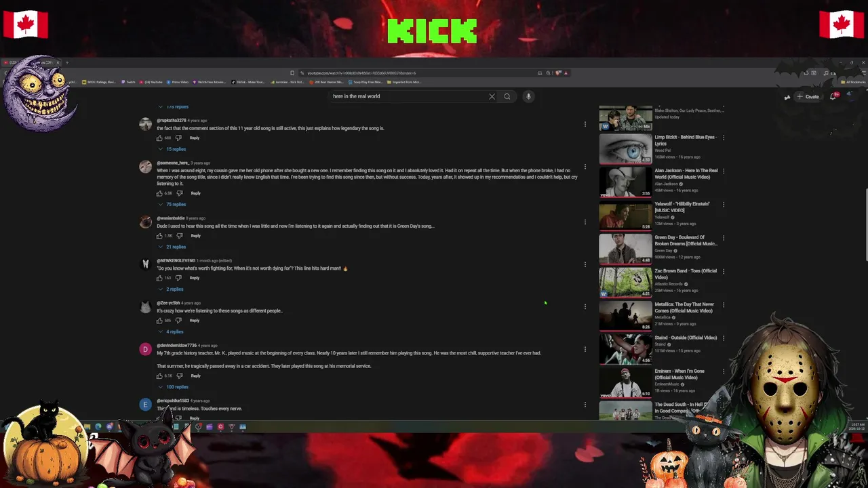Viewport: 868px width, 488px height.
Task: Open more options for @NEWKENGLEVEN0 comment
Action: [585, 264]
